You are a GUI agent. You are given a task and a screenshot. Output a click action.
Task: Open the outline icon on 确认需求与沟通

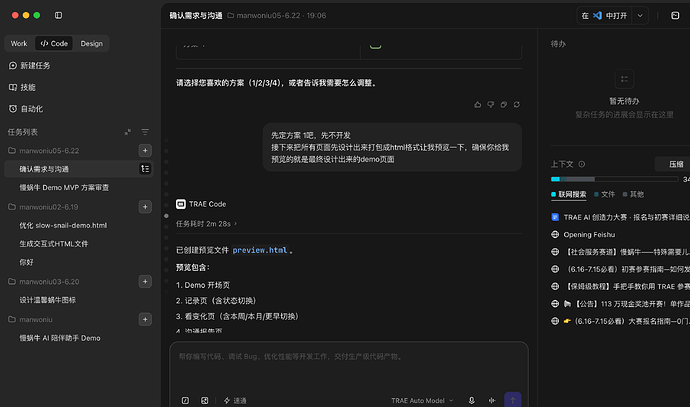point(145,169)
